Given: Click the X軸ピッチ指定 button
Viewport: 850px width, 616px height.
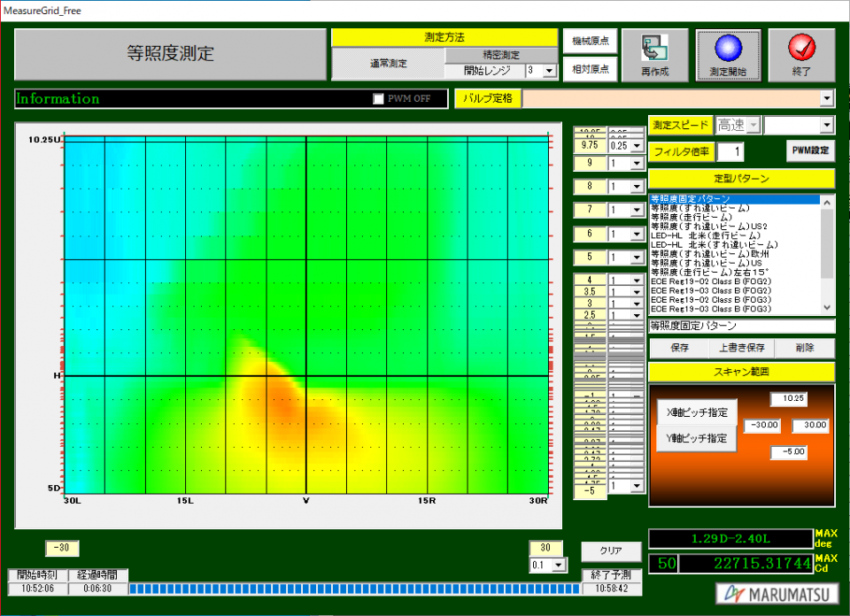Looking at the screenshot, I should pos(697,412).
